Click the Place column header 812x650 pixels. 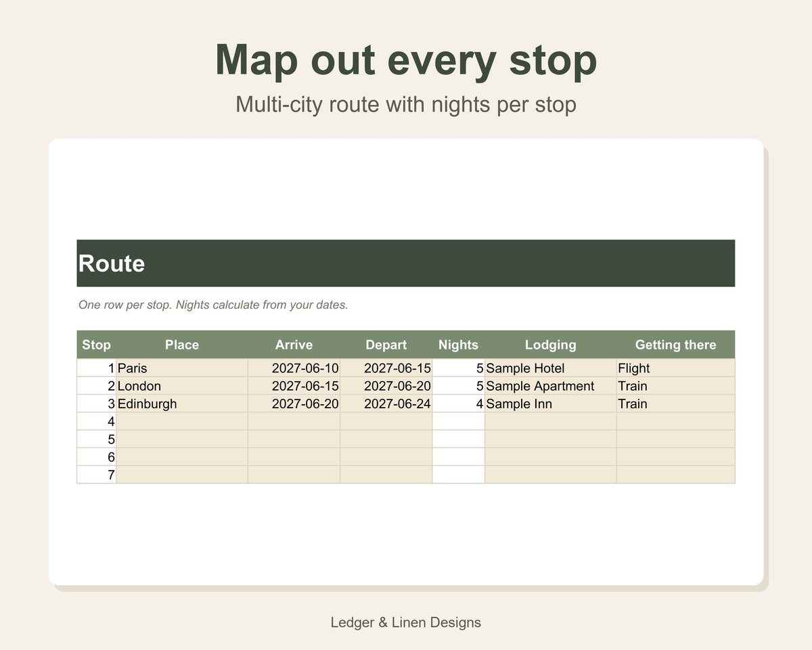point(182,345)
